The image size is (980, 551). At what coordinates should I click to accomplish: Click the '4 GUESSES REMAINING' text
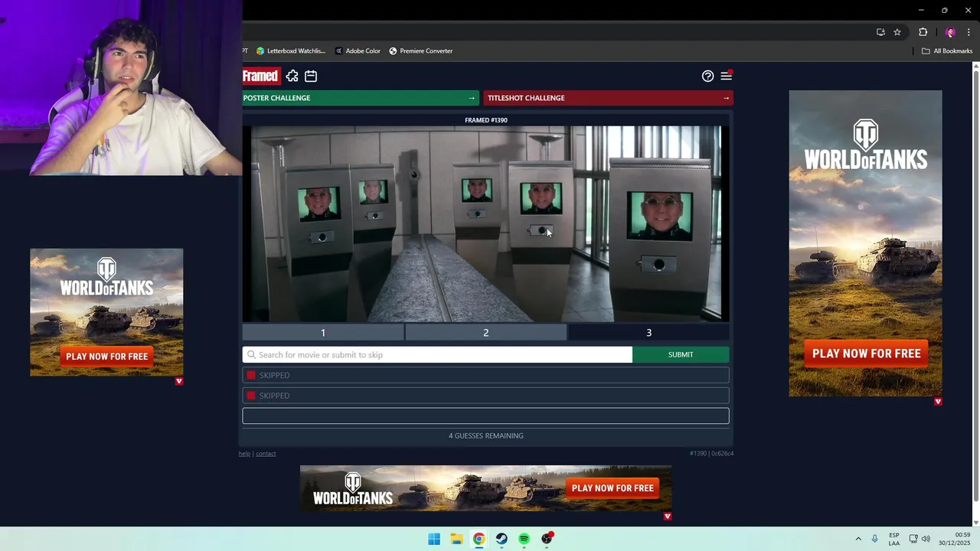pyautogui.click(x=485, y=435)
